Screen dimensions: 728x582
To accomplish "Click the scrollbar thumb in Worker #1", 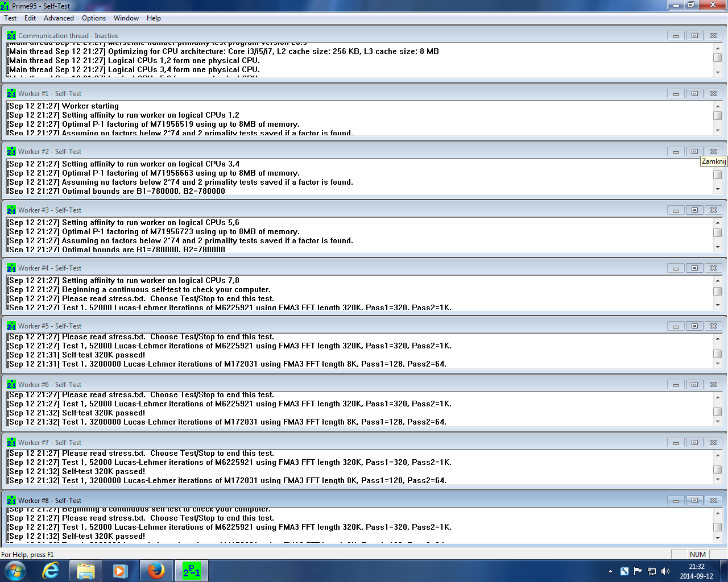I will coord(718,115).
